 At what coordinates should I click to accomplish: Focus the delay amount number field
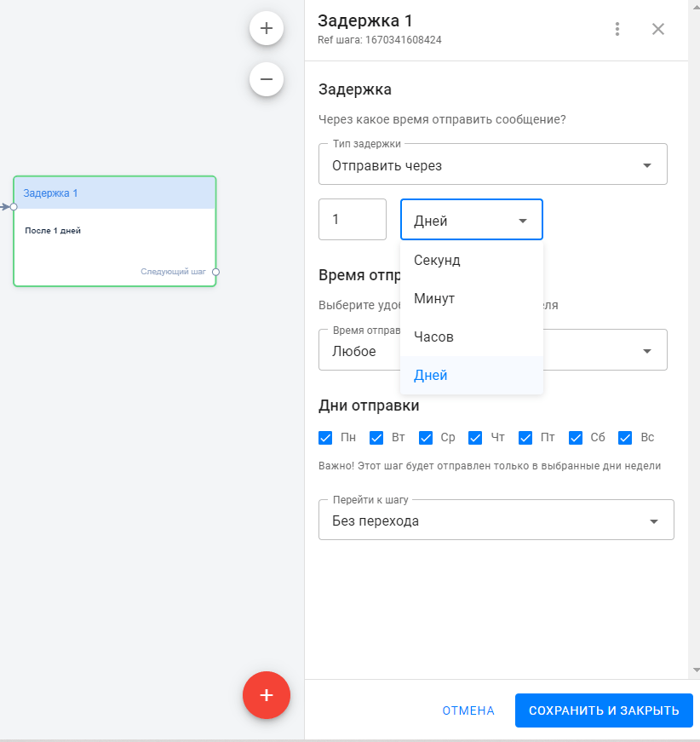tap(352, 220)
